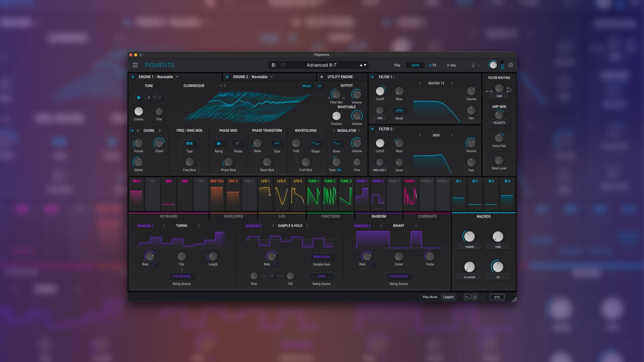Switch to the Seq view tab
The width and height of the screenshot is (644, 362).
coord(451,65)
